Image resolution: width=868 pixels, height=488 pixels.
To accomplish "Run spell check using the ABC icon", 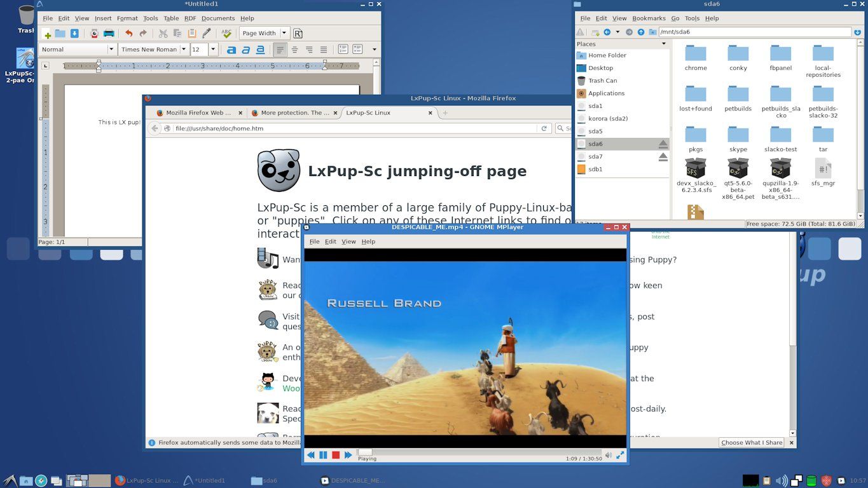I will click(226, 33).
